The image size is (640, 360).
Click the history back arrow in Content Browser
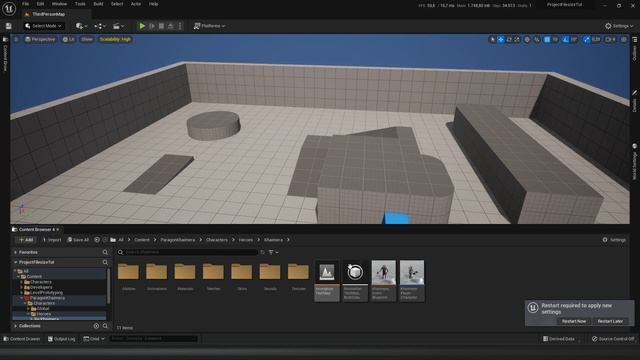[x=97, y=240]
